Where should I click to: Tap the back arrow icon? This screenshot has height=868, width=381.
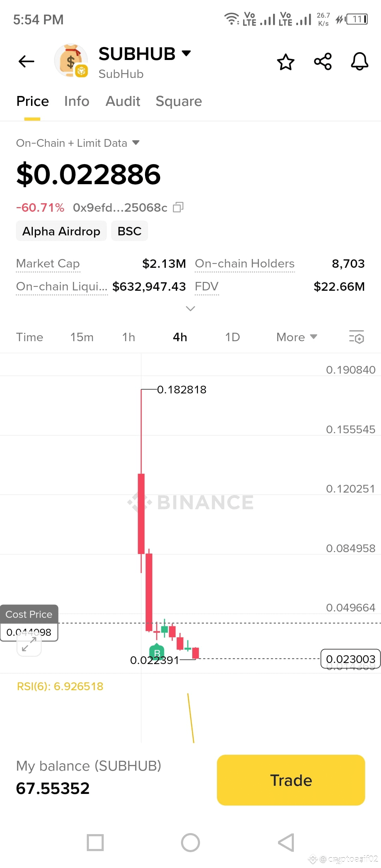pyautogui.click(x=26, y=61)
